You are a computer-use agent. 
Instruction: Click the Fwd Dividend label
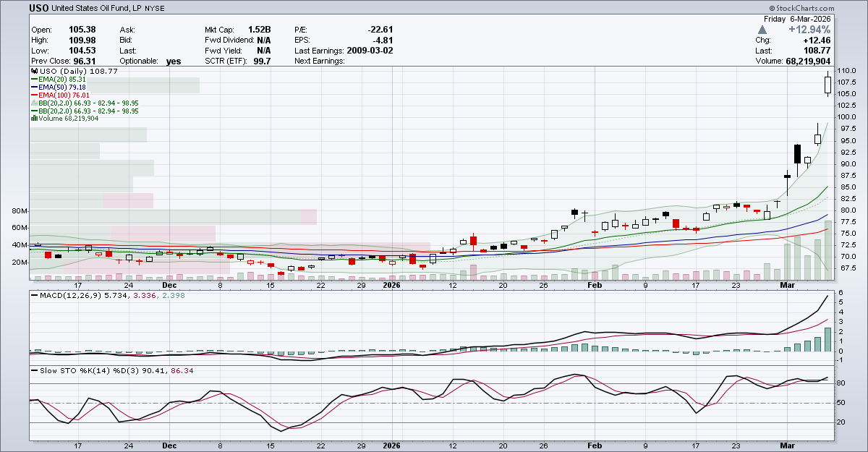(229, 40)
